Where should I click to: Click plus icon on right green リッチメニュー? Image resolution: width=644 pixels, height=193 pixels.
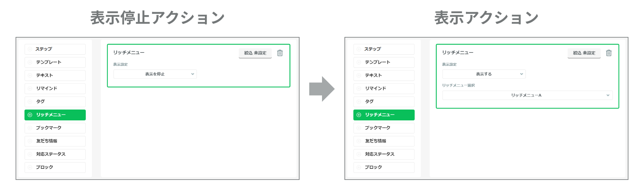click(x=359, y=115)
